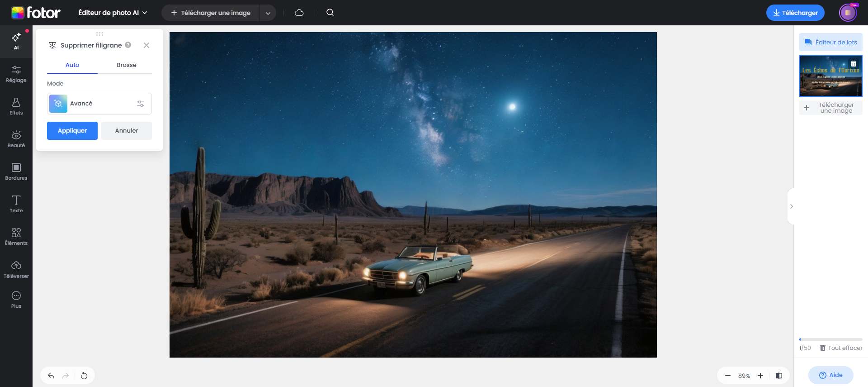Image resolution: width=868 pixels, height=387 pixels.
Task: Expand the Éditeur de photo AI dropdown
Action: tap(113, 13)
